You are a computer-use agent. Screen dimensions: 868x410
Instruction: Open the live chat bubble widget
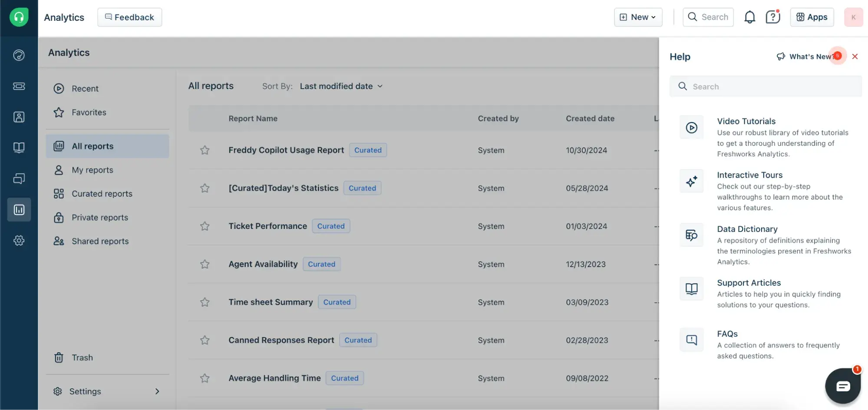pos(842,386)
